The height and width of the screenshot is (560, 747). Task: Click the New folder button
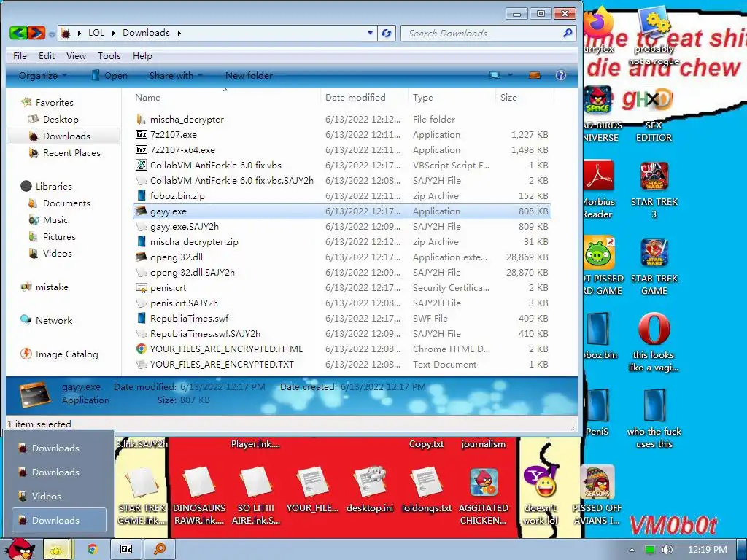click(249, 75)
